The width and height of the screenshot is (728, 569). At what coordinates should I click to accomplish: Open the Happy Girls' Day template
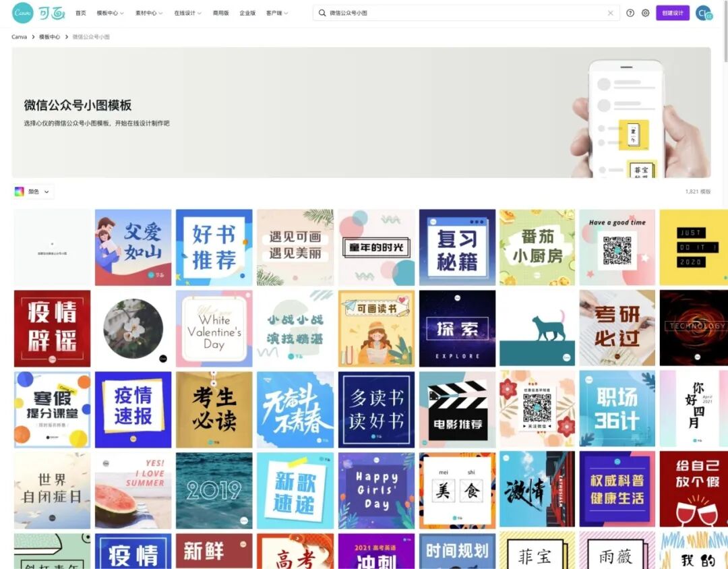tap(377, 491)
